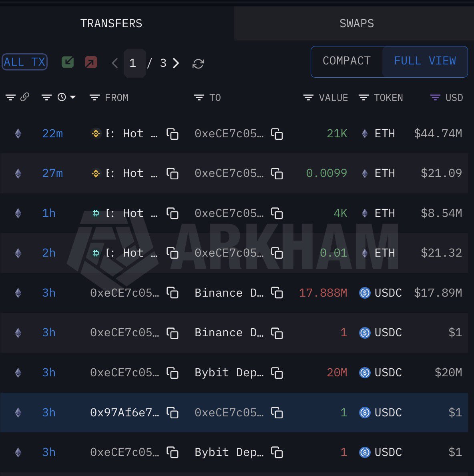
Task: Click the $20M USD value
Action: [448, 372]
